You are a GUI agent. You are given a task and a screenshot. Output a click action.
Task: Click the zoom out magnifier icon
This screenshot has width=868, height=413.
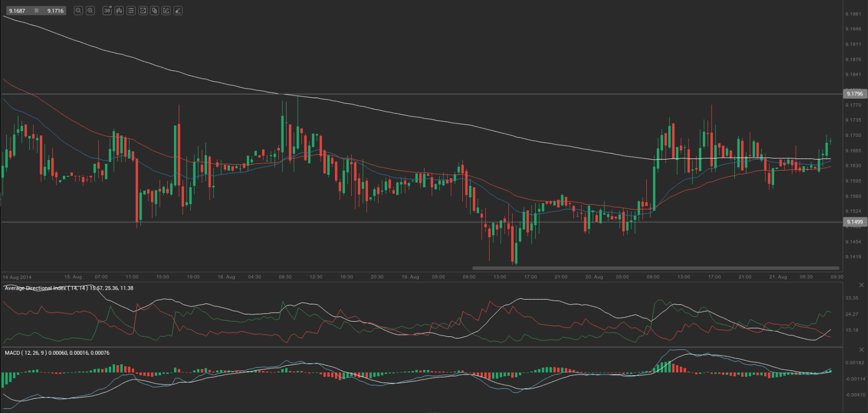(x=78, y=10)
